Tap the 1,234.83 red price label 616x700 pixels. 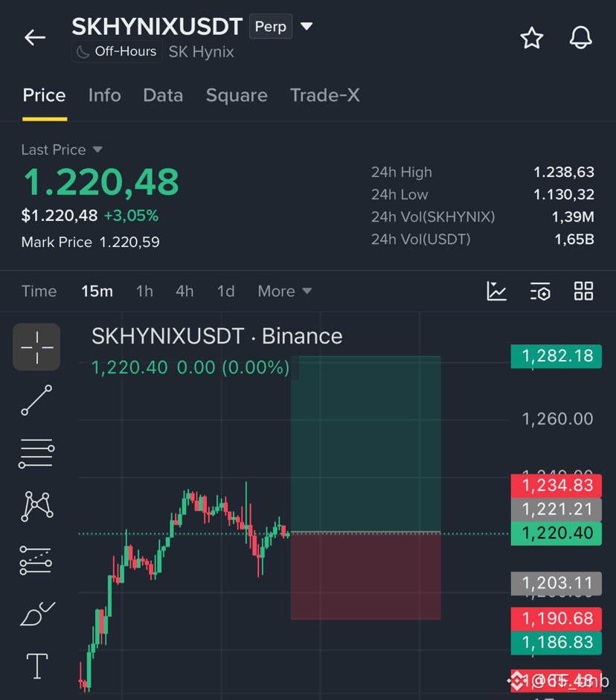[x=556, y=486]
